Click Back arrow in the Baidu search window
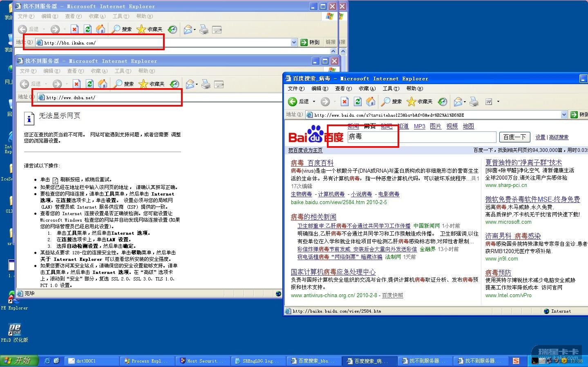This screenshot has width=588, height=367. pos(293,102)
